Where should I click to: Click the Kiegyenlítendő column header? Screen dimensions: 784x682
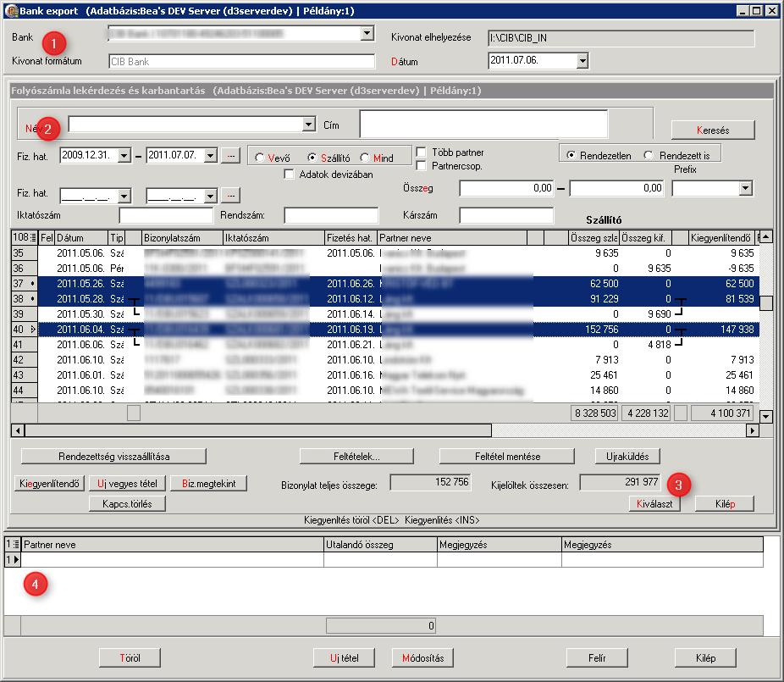coord(721,238)
